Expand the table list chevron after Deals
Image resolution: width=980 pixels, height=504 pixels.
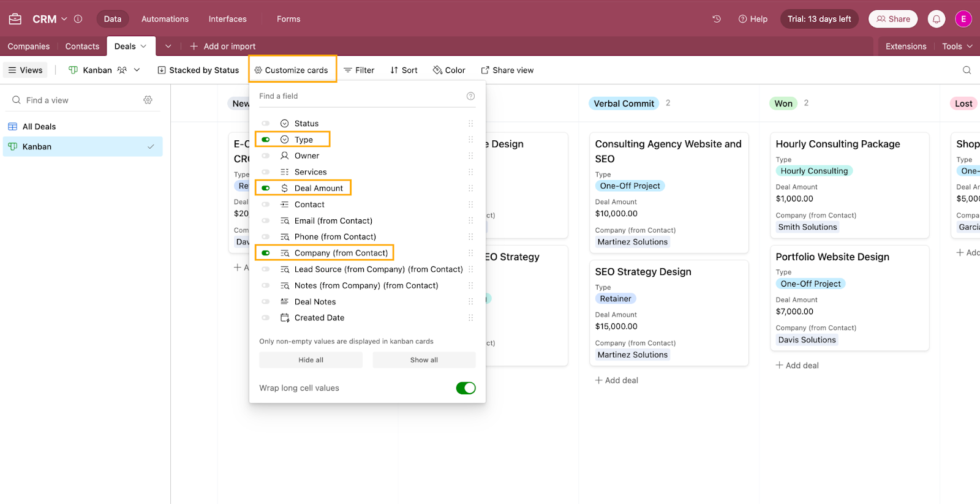[168, 47]
